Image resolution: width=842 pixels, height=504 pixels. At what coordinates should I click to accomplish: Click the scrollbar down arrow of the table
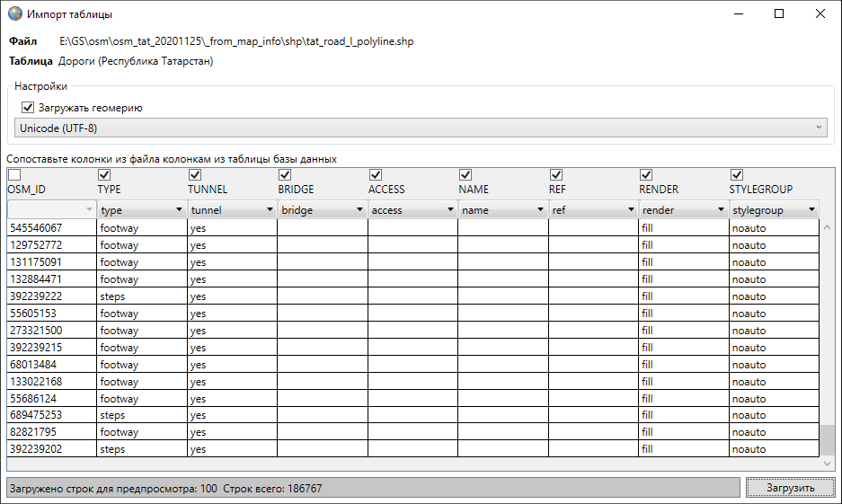[828, 464]
